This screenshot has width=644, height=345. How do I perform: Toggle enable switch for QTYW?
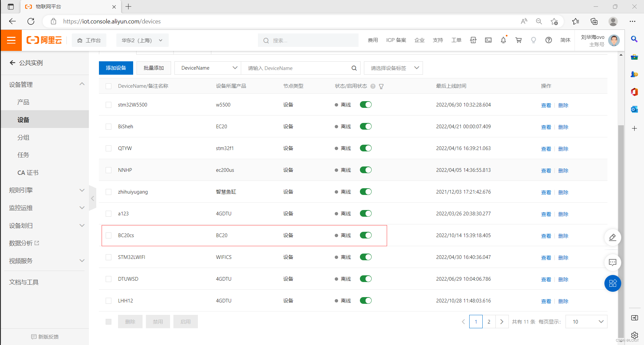coord(366,148)
